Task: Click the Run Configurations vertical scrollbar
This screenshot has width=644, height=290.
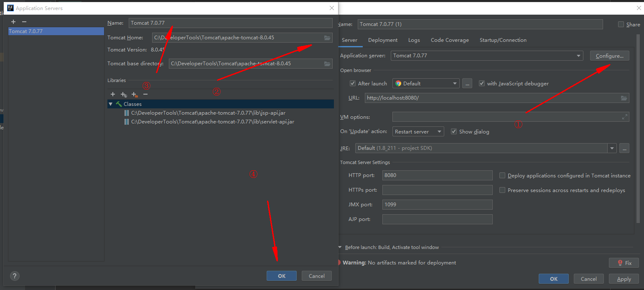Action: 638,128
